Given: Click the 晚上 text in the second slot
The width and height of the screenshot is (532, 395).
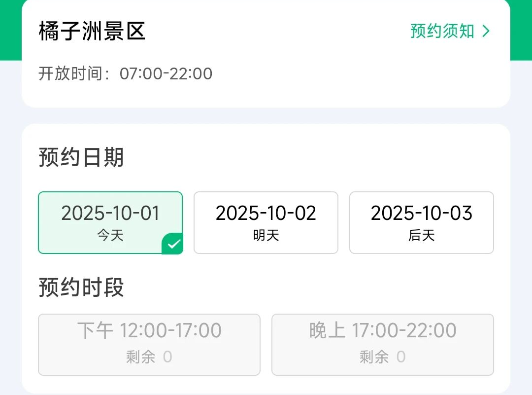Looking at the screenshot, I should tap(328, 330).
